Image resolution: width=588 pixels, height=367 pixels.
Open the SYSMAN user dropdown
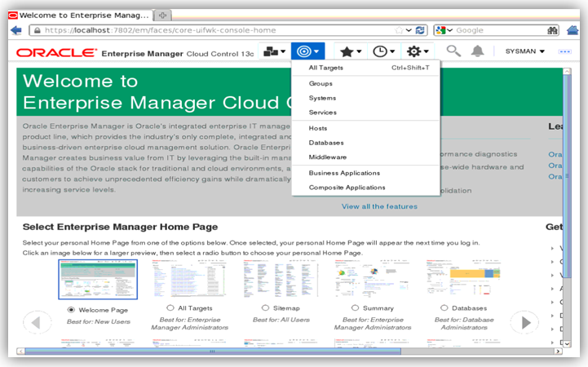524,51
